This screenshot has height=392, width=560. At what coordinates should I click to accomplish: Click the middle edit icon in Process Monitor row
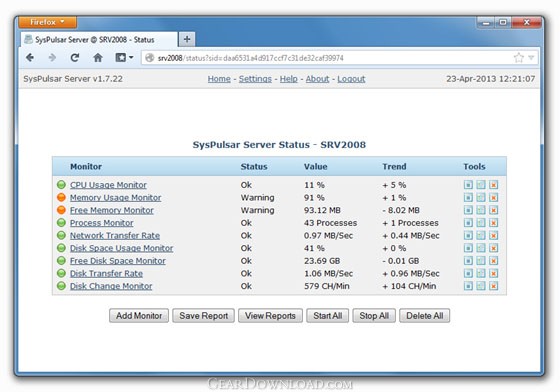[481, 223]
